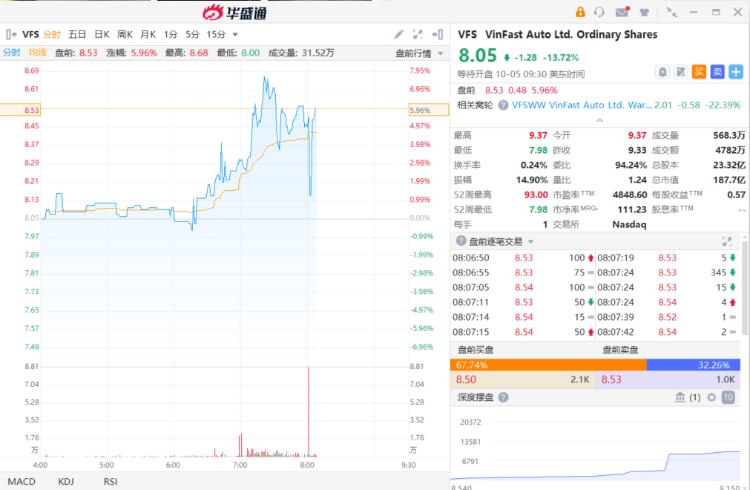The image size is (750, 490).
Task: Click the shrink window arrows icon
Action: point(672,12)
